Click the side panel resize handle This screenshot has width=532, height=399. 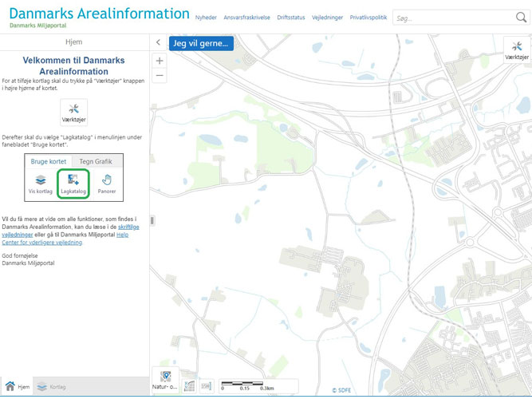152,220
